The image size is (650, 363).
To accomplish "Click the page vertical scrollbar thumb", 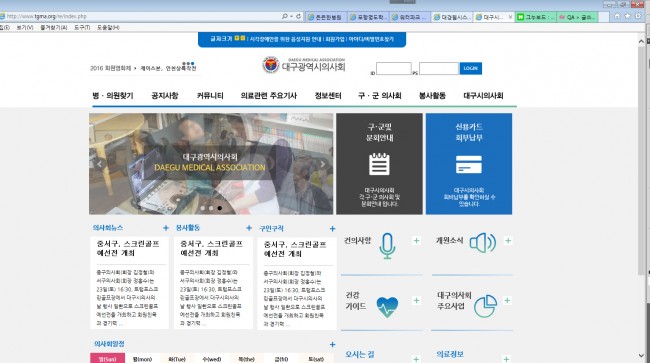I will tap(641, 160).
